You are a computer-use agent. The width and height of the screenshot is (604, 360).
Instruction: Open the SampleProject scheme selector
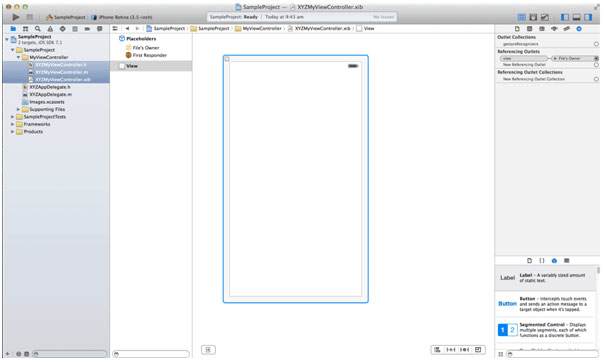point(65,17)
